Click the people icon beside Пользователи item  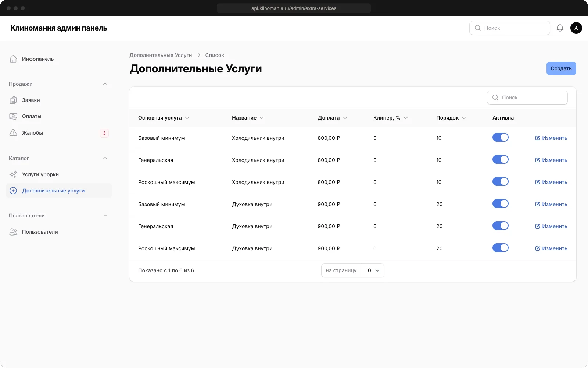(x=13, y=232)
